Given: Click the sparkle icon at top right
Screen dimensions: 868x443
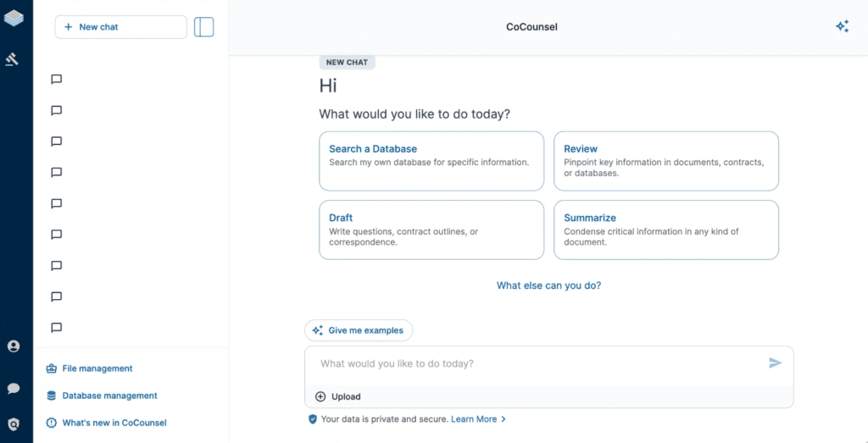Looking at the screenshot, I should click(842, 27).
